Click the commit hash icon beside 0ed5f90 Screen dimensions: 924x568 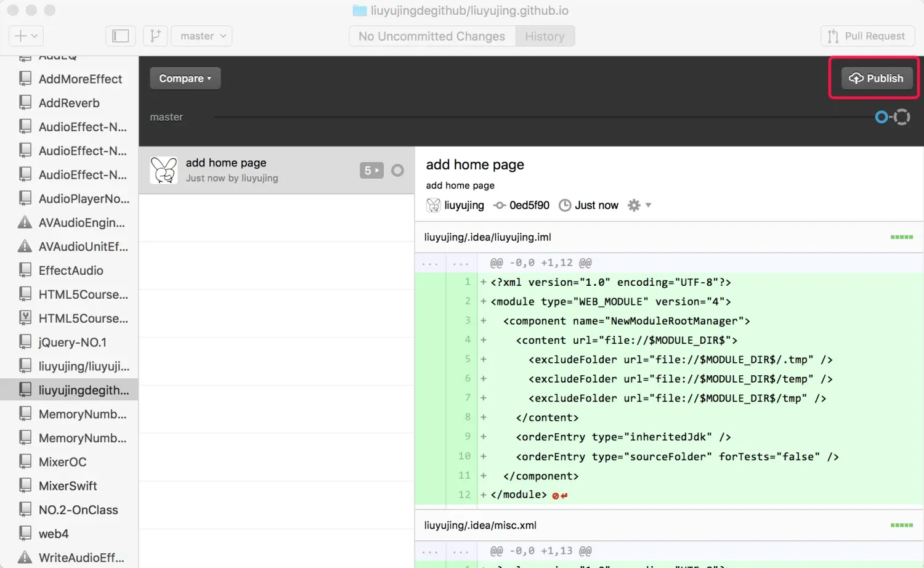point(500,205)
